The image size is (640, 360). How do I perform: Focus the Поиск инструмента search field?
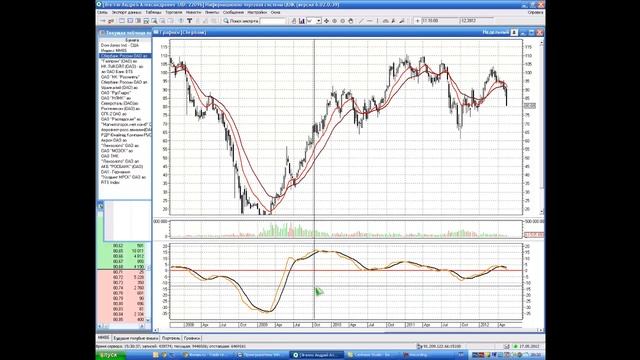(272, 21)
